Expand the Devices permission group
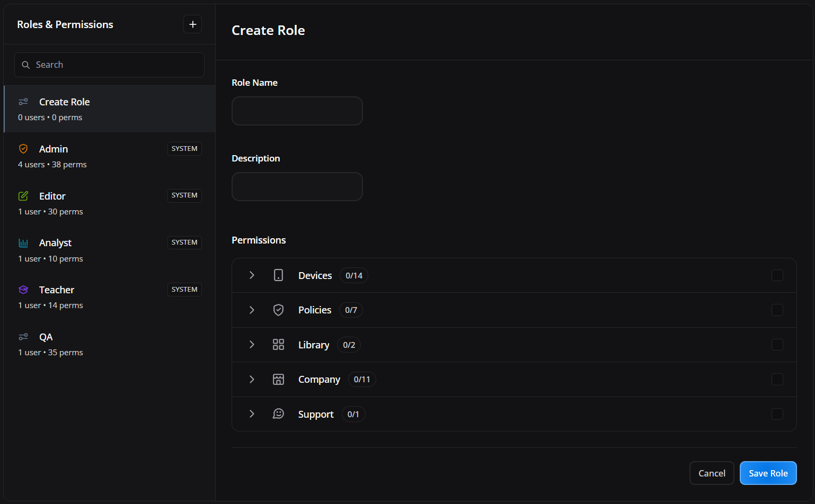Viewport: 815px width, 504px height. [x=252, y=275]
